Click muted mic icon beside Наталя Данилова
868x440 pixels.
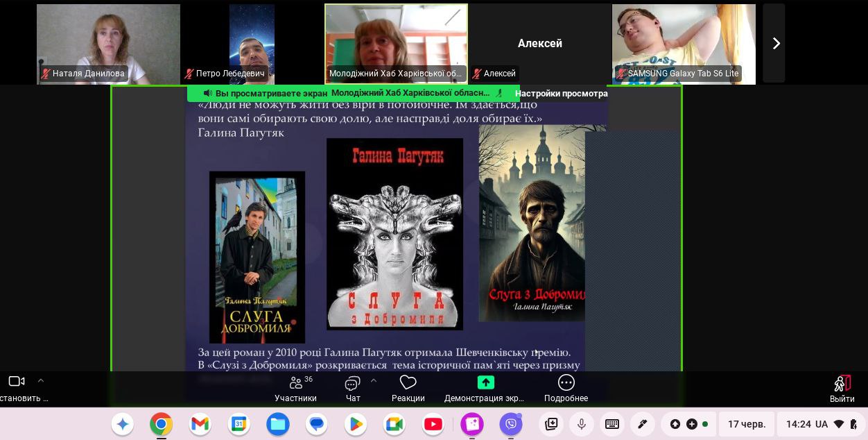click(46, 74)
